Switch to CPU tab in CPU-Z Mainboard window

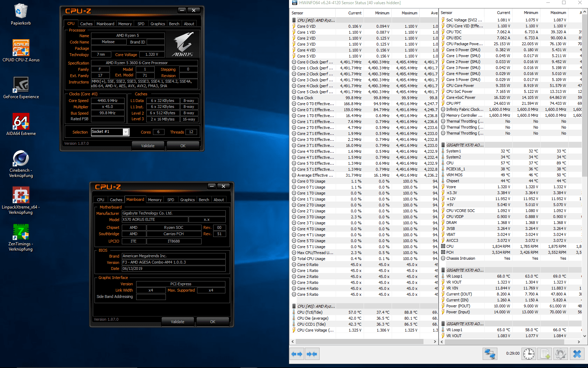(101, 200)
